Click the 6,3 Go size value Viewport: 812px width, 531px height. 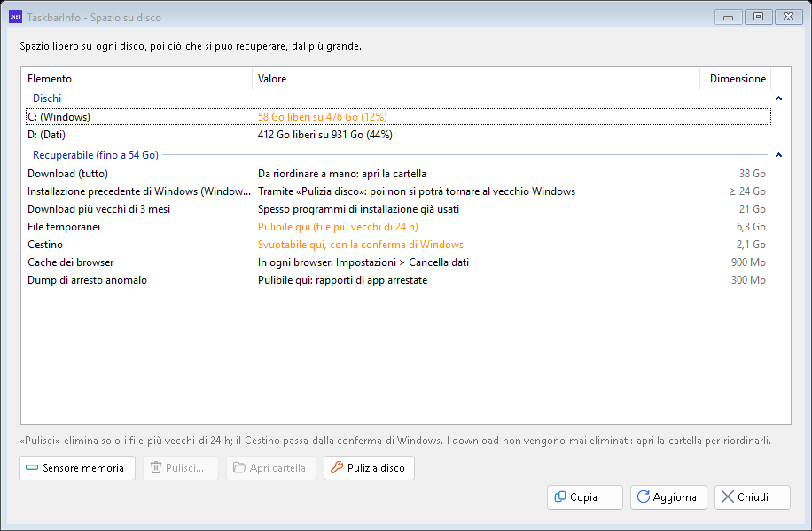[x=751, y=226]
